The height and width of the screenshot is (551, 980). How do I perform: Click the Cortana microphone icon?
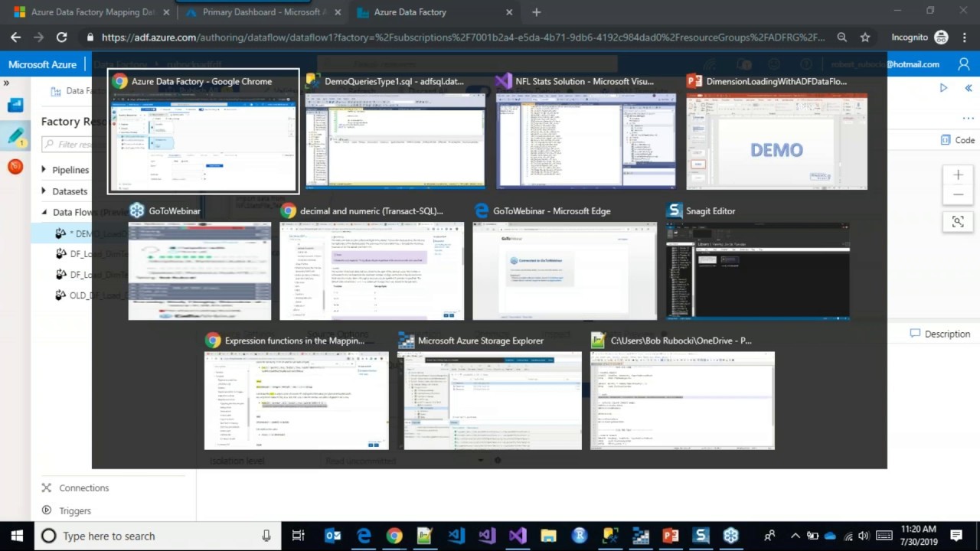[x=266, y=536]
